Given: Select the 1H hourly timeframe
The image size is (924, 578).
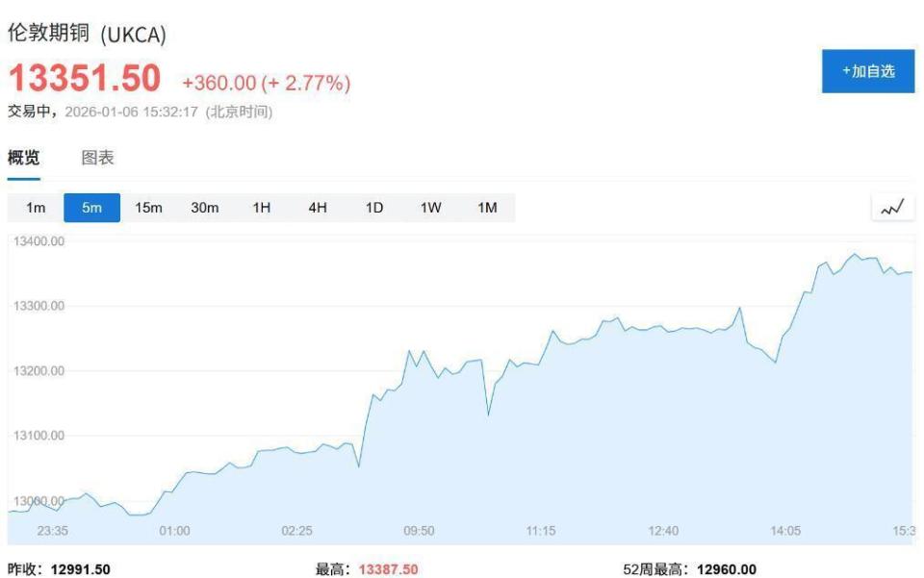Looking at the screenshot, I should tap(261, 207).
